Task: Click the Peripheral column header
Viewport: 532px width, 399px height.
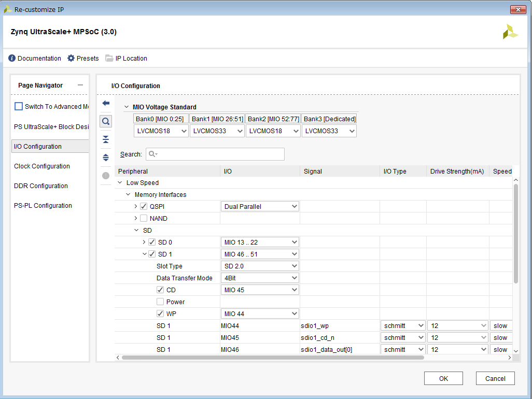Action: coord(167,171)
